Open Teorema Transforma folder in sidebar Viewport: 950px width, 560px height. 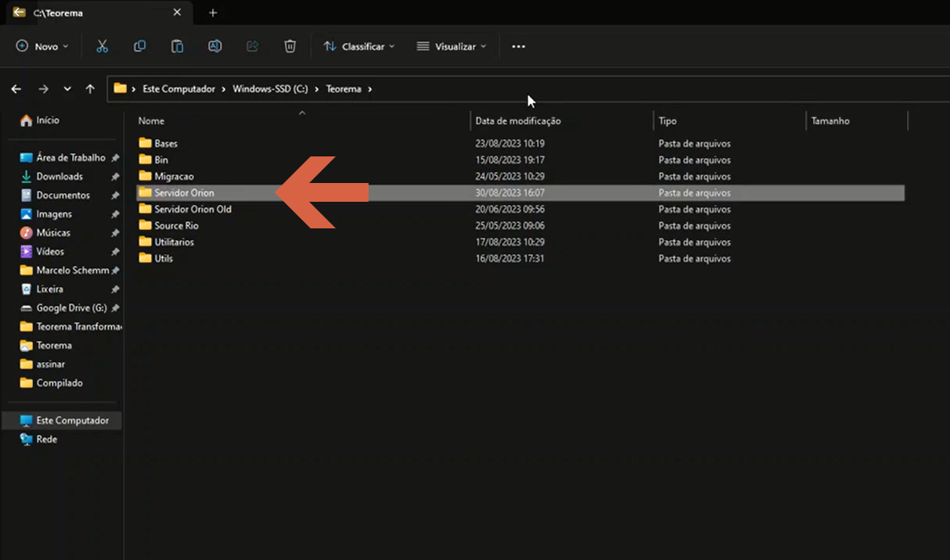(69, 327)
